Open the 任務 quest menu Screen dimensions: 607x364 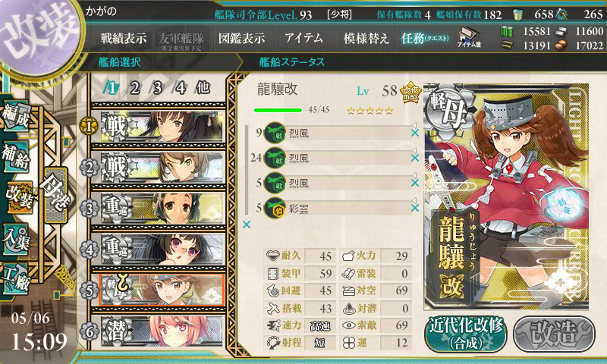tap(425, 38)
